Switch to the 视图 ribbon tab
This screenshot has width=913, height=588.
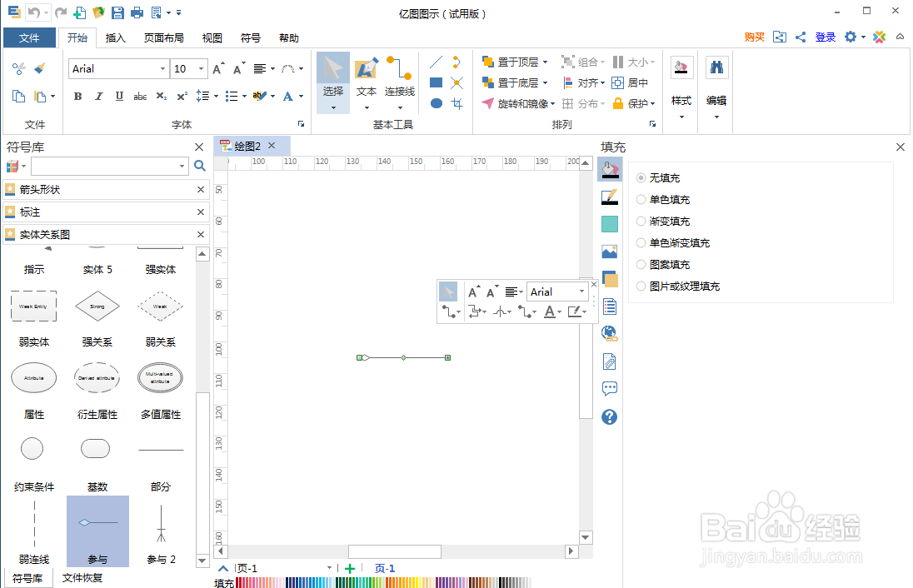[212, 37]
